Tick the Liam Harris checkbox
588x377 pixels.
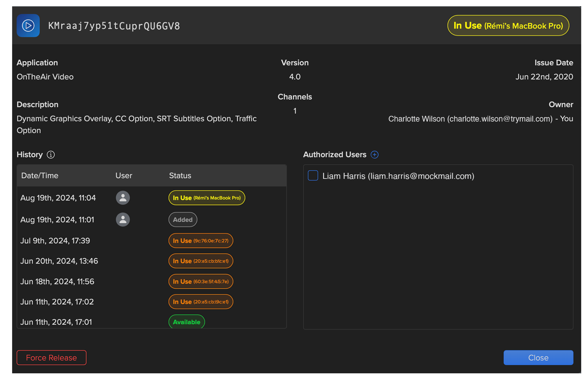tap(313, 176)
